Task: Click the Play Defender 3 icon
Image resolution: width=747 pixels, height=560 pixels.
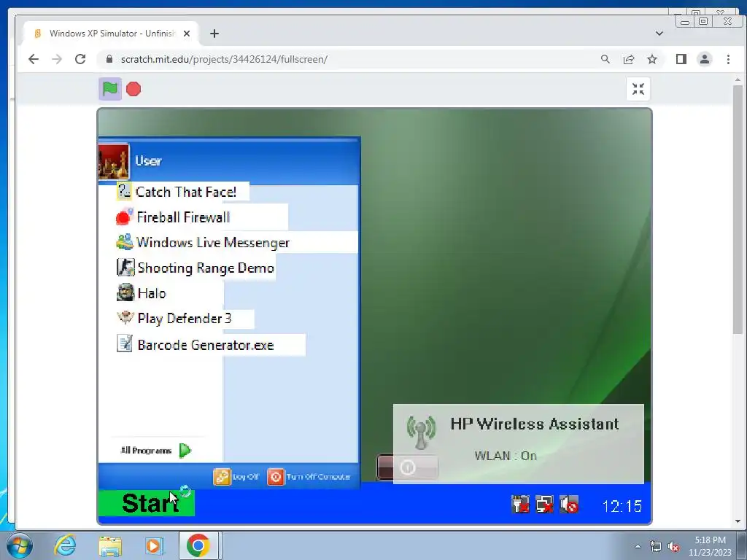Action: [x=125, y=318]
